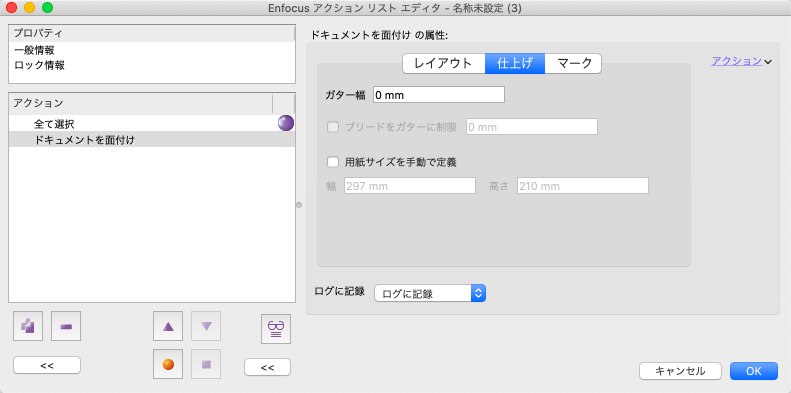Screen dimensions: 791x393
Task: Enable ブリードをガターに制限 checkbox
Action: point(333,127)
